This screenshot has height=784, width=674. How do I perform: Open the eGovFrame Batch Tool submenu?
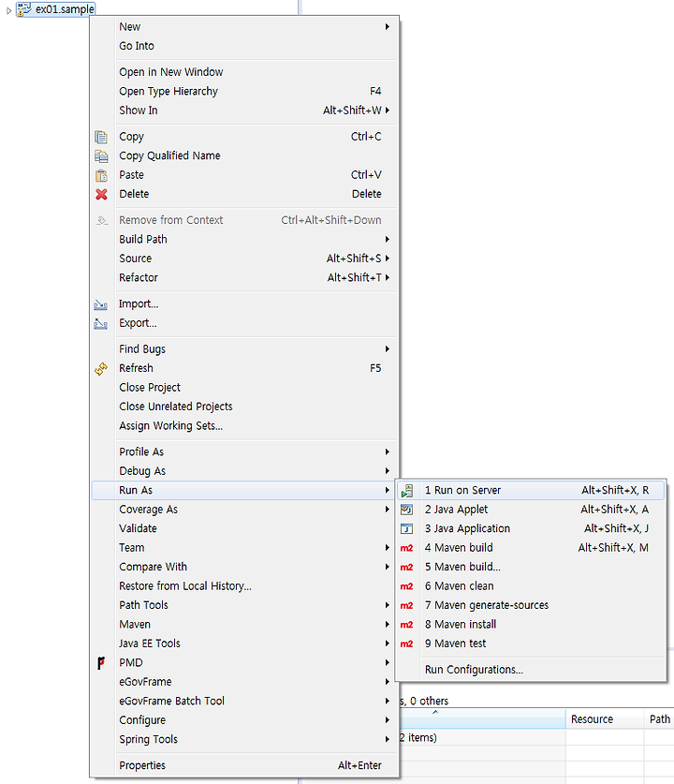point(245,701)
